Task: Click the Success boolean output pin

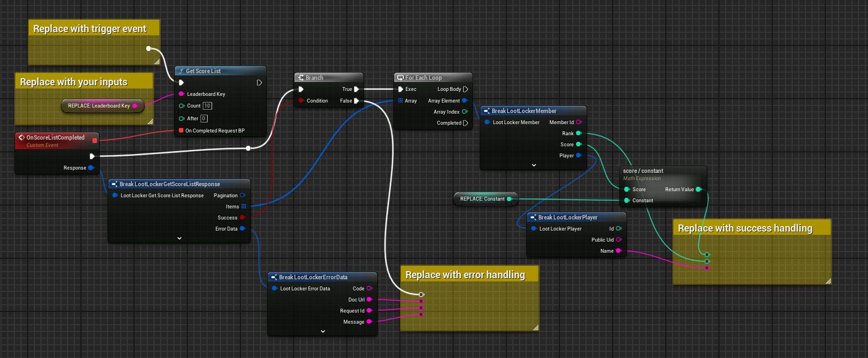Action: [x=243, y=217]
